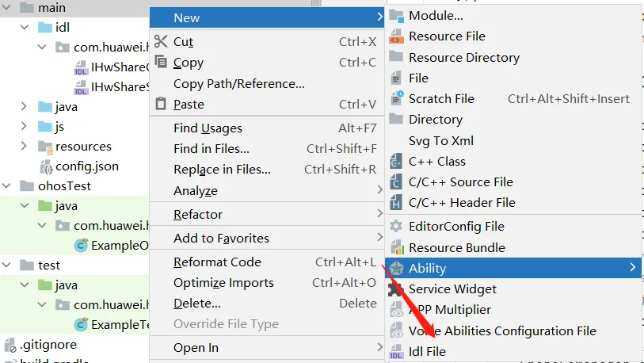The width and height of the screenshot is (644, 363).
Task: Click the Idl File icon
Action: click(x=397, y=351)
